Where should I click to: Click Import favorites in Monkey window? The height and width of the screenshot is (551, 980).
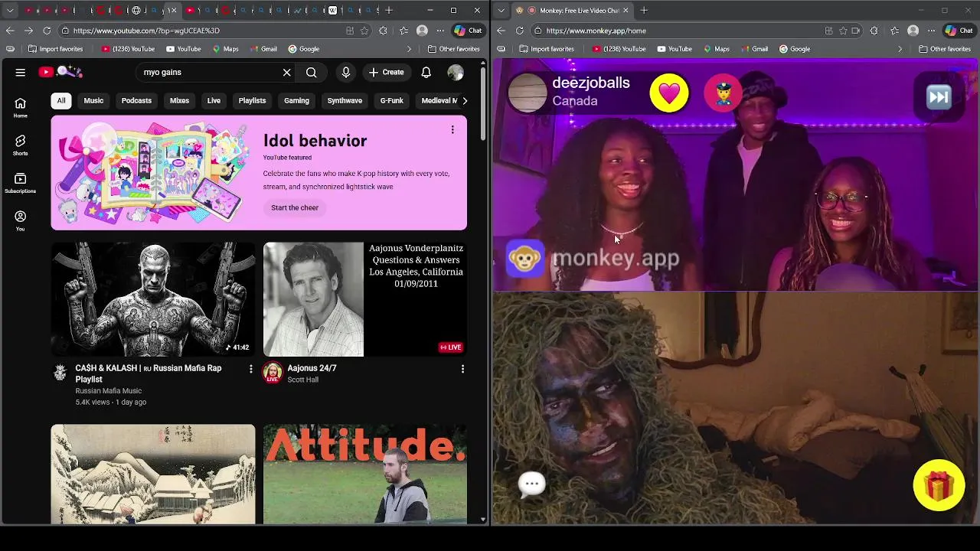pyautogui.click(x=547, y=49)
